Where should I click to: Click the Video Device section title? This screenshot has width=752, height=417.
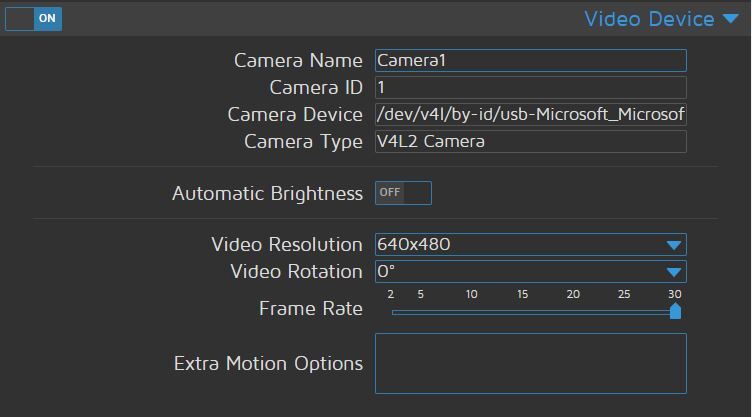(648, 19)
